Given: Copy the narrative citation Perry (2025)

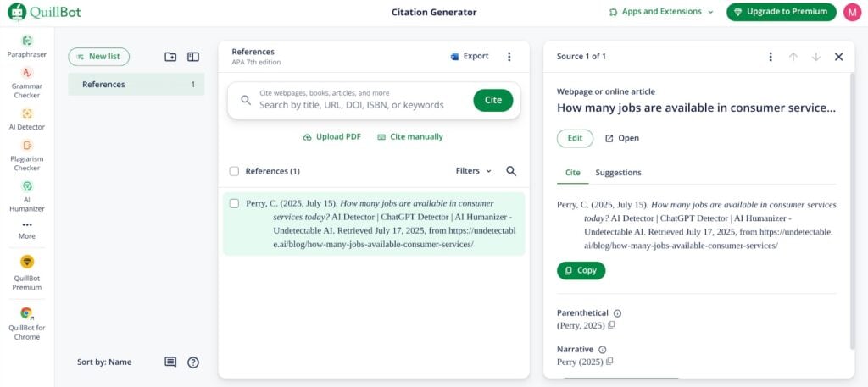Looking at the screenshot, I should (609, 362).
